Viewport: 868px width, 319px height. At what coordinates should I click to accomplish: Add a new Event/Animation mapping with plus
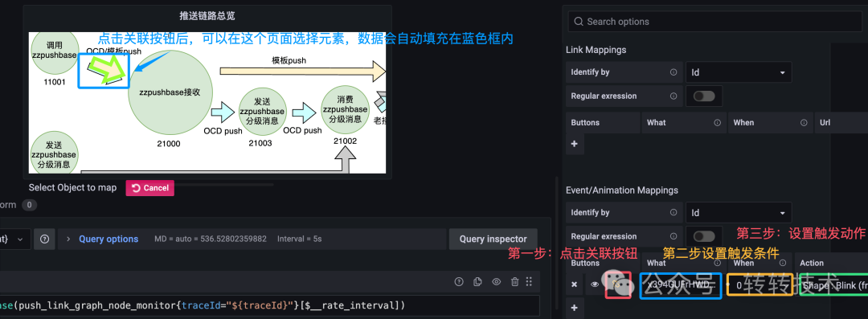tap(574, 308)
